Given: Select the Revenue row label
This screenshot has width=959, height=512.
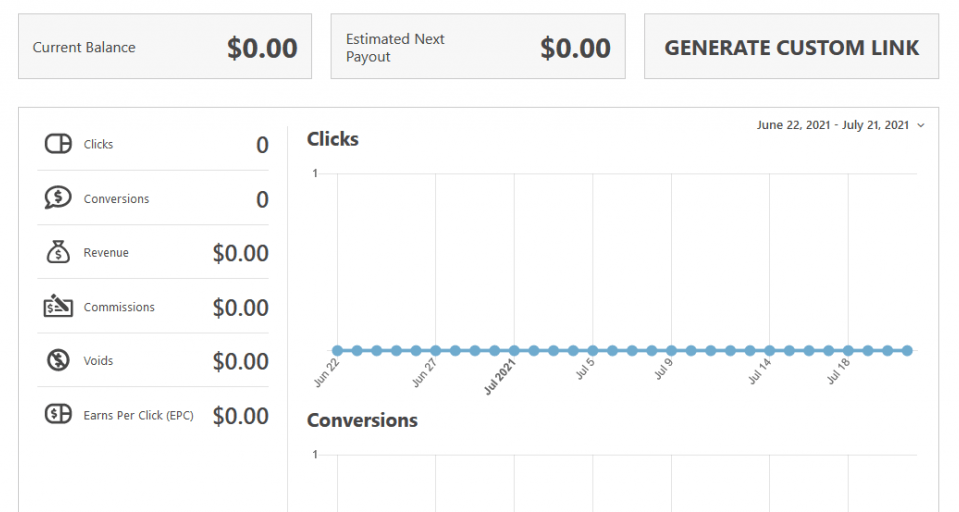Looking at the screenshot, I should pyautogui.click(x=106, y=253).
